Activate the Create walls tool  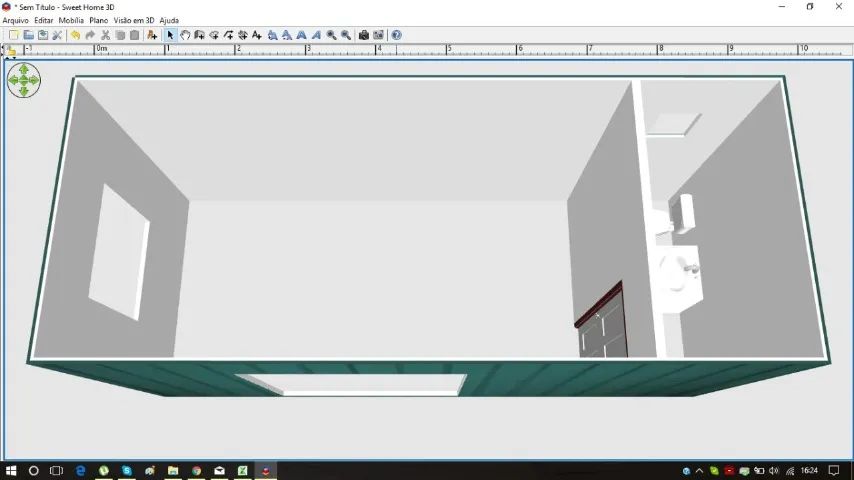point(199,35)
